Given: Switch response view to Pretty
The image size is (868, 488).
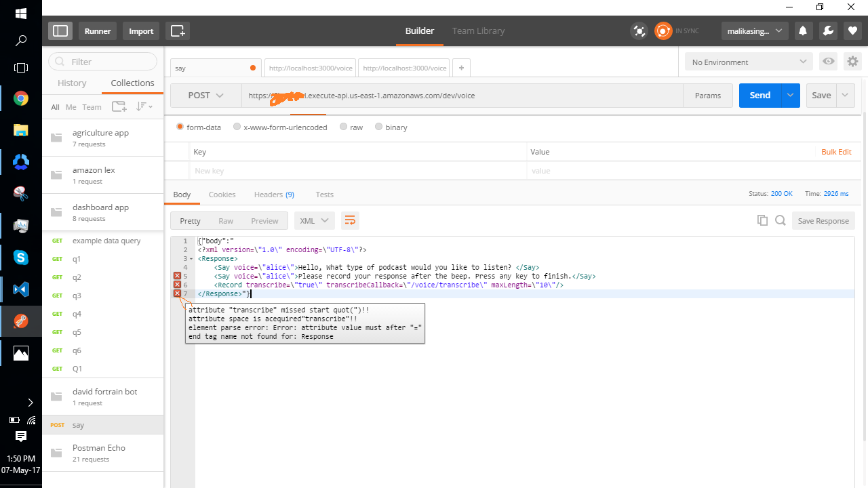Looking at the screenshot, I should tap(190, 221).
